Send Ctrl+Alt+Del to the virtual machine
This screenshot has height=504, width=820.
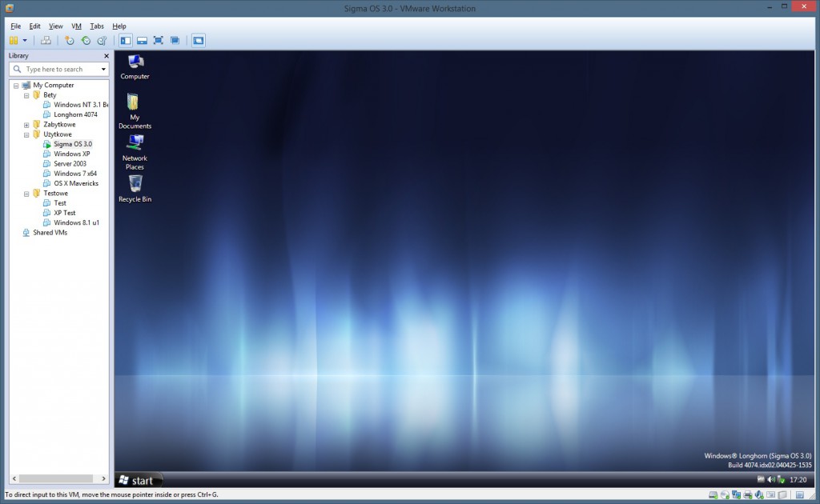pos(46,40)
